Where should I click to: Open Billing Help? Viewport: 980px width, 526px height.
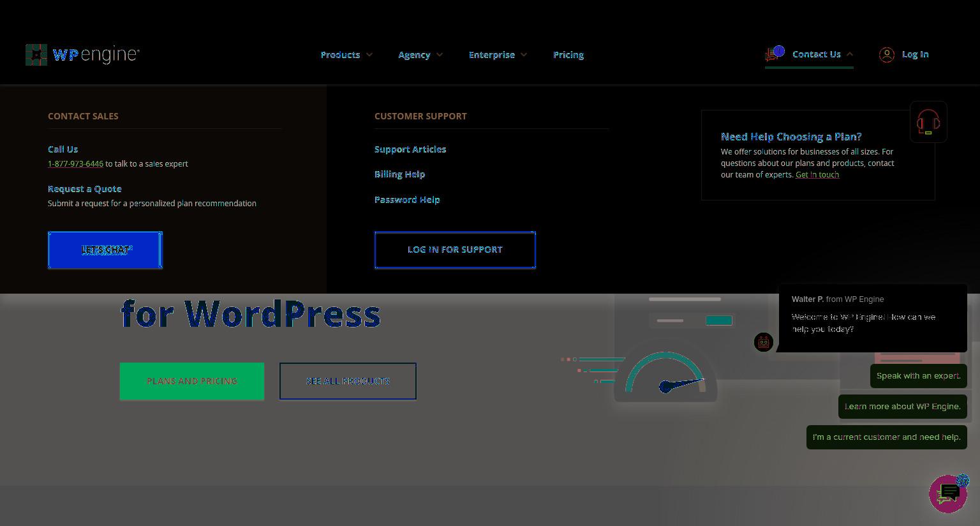pos(399,174)
